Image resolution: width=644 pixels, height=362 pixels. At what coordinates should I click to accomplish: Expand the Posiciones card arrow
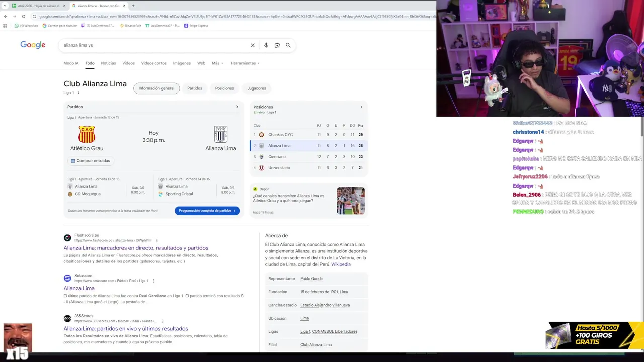pyautogui.click(x=361, y=107)
